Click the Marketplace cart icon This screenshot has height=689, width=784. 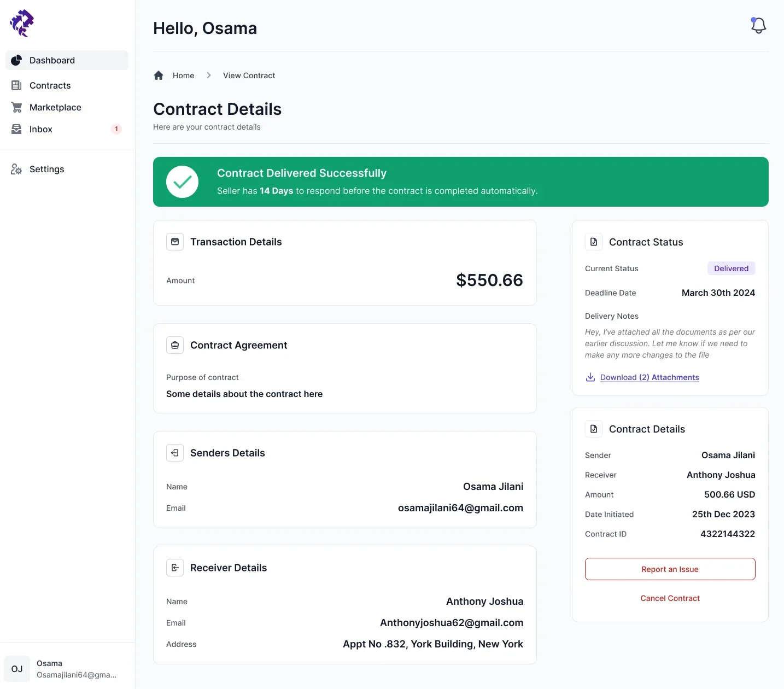pos(16,107)
